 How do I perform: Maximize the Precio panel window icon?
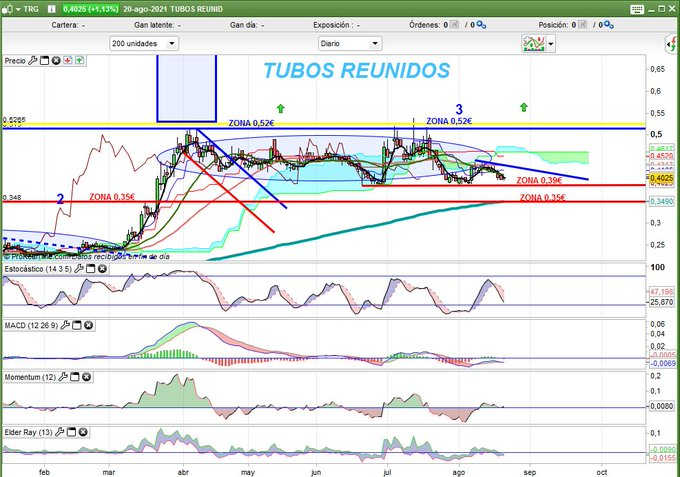tap(44, 61)
